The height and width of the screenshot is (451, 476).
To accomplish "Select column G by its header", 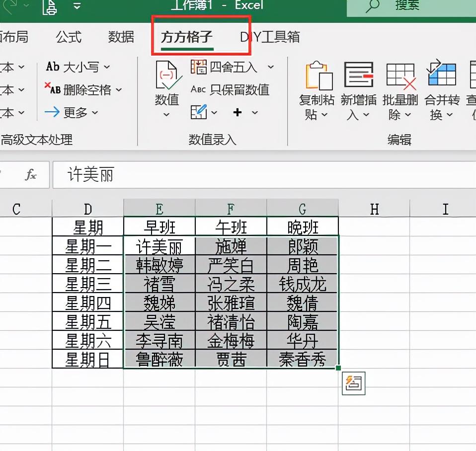I will (303, 208).
